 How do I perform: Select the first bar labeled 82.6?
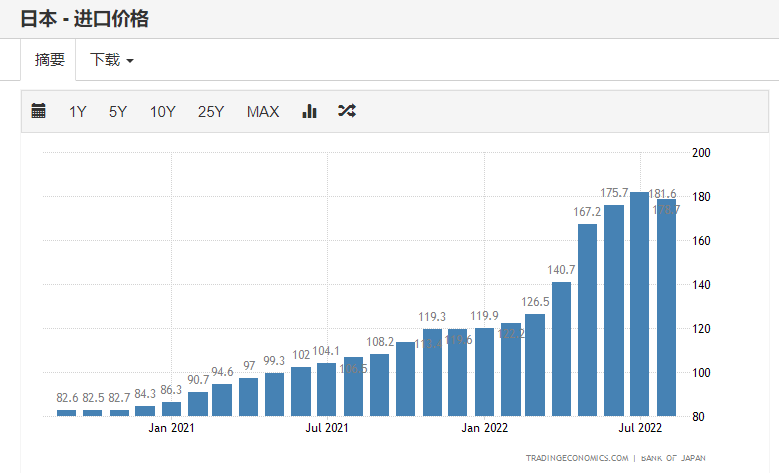point(67,412)
